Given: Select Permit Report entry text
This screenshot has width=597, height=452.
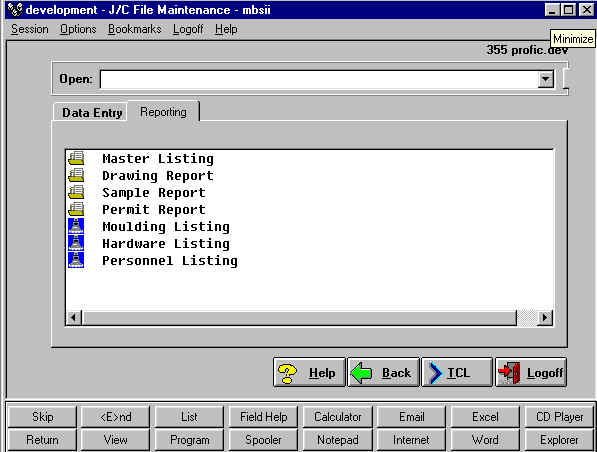Looking at the screenshot, I should (x=154, y=209).
